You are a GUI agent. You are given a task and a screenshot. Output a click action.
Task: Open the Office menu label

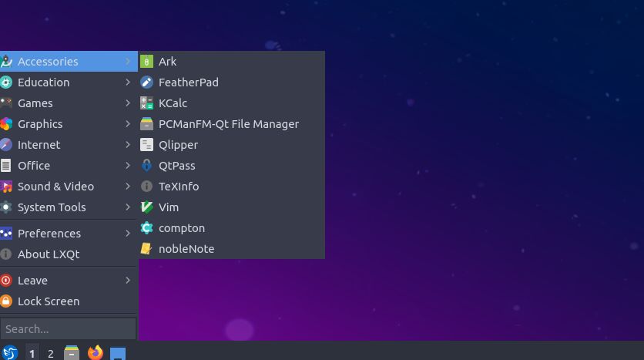pos(34,166)
